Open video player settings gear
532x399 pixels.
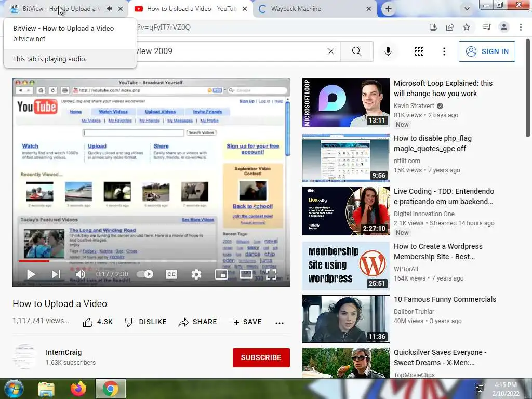196,274
